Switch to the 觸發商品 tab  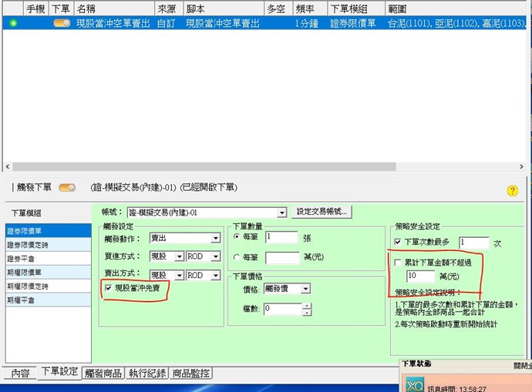(103, 374)
